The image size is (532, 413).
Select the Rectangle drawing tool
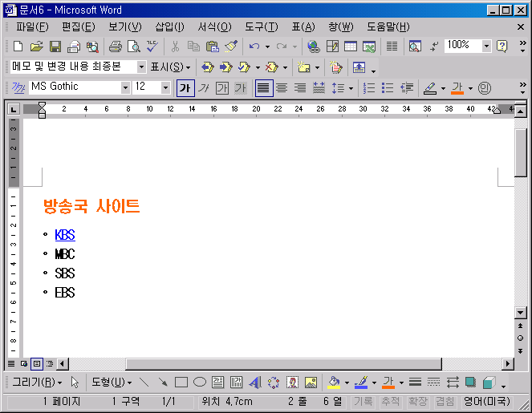[x=181, y=383]
